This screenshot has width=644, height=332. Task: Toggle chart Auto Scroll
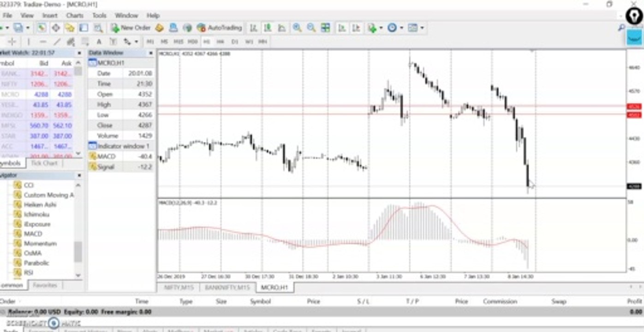[x=342, y=28]
